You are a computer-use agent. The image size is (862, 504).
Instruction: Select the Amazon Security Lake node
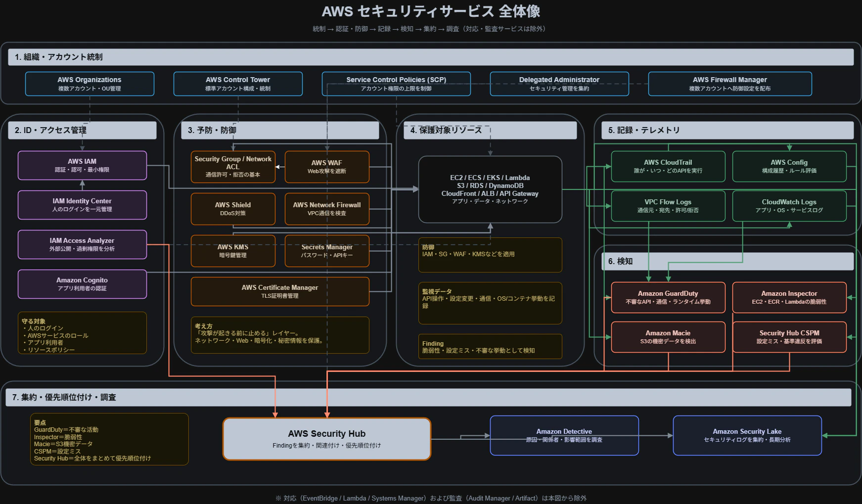pyautogui.click(x=747, y=435)
